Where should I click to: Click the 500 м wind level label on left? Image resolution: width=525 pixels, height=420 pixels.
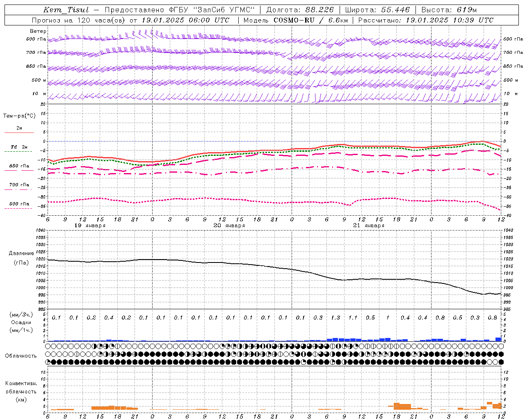tap(39, 80)
